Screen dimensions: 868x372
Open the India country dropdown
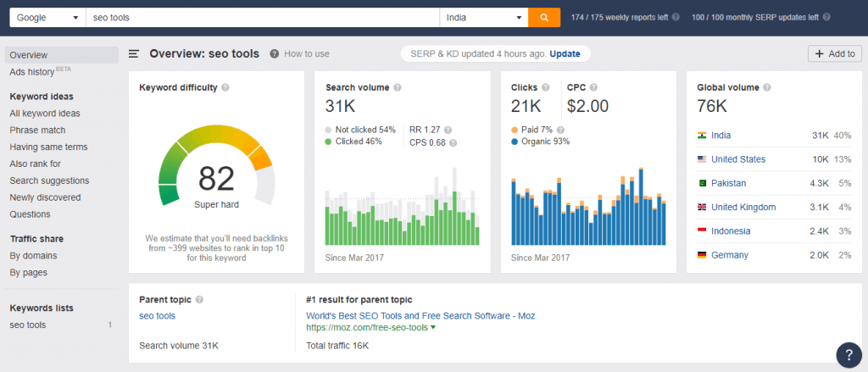pos(484,17)
